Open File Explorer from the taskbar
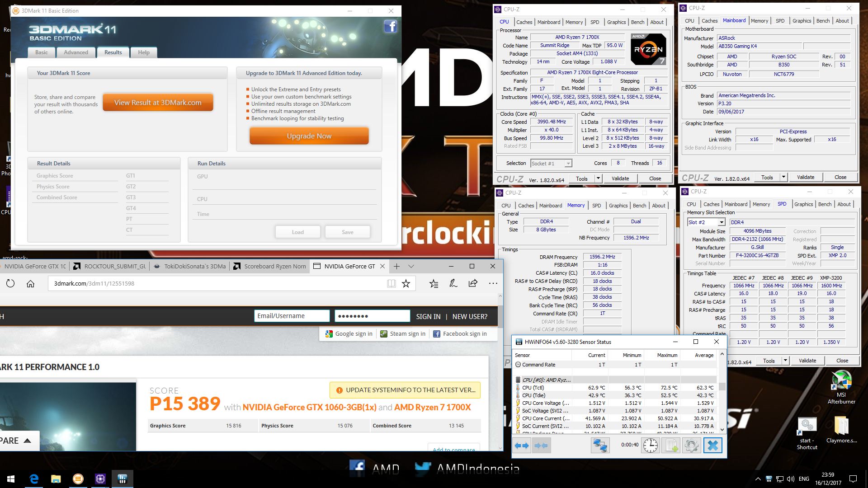This screenshot has height=488, width=868. pos(56,479)
